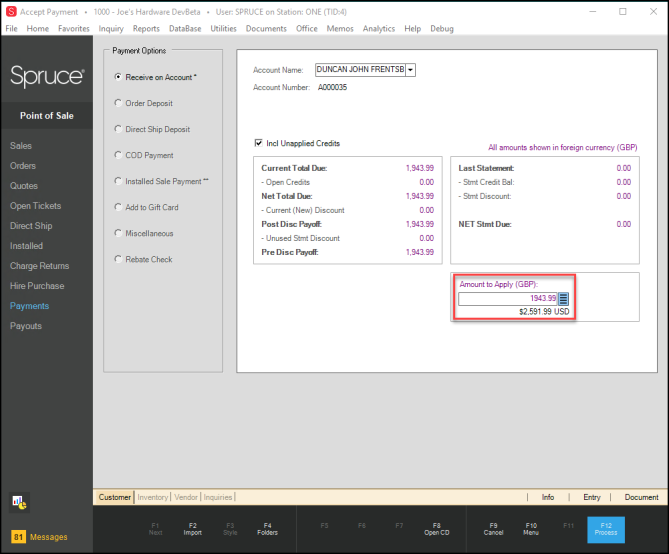
Task: Click the 81 messages counter badge
Action: [18, 537]
